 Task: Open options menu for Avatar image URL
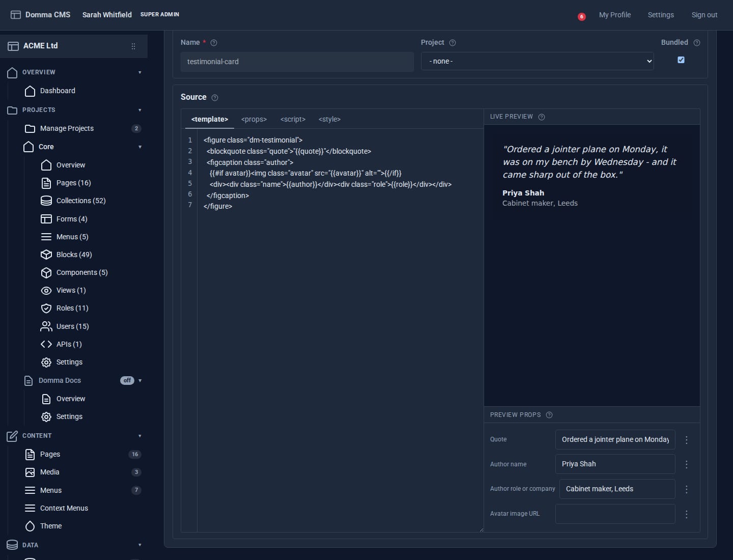(687, 514)
